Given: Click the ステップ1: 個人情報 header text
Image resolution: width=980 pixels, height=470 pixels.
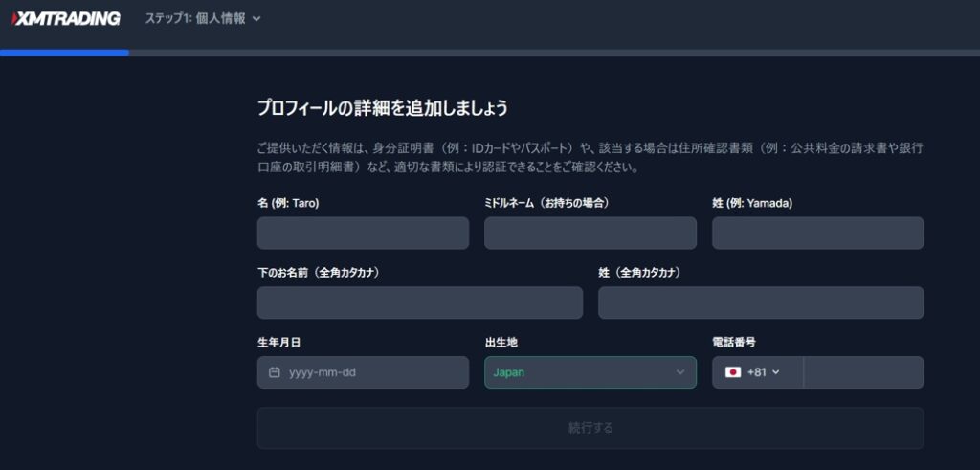Looking at the screenshot, I should coord(195,19).
